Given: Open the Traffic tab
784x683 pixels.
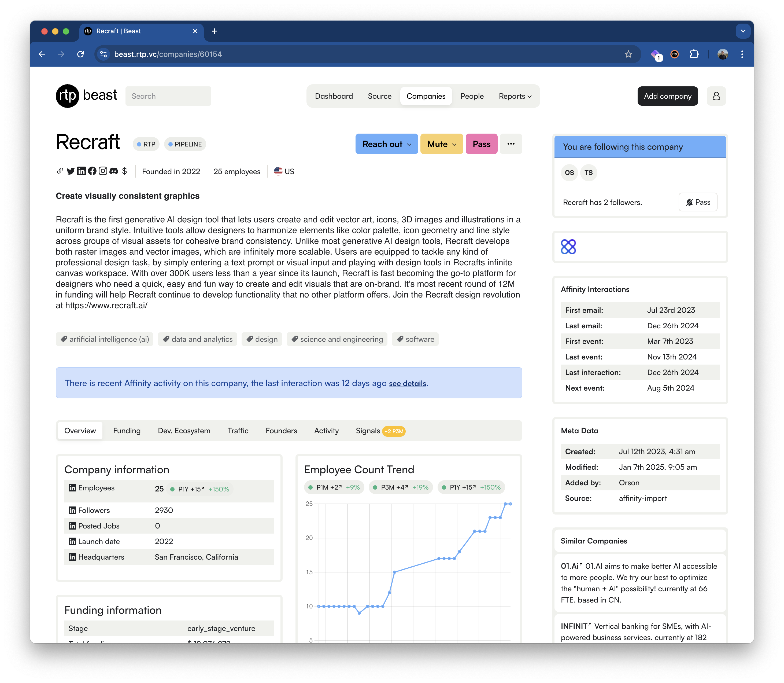Looking at the screenshot, I should [238, 430].
